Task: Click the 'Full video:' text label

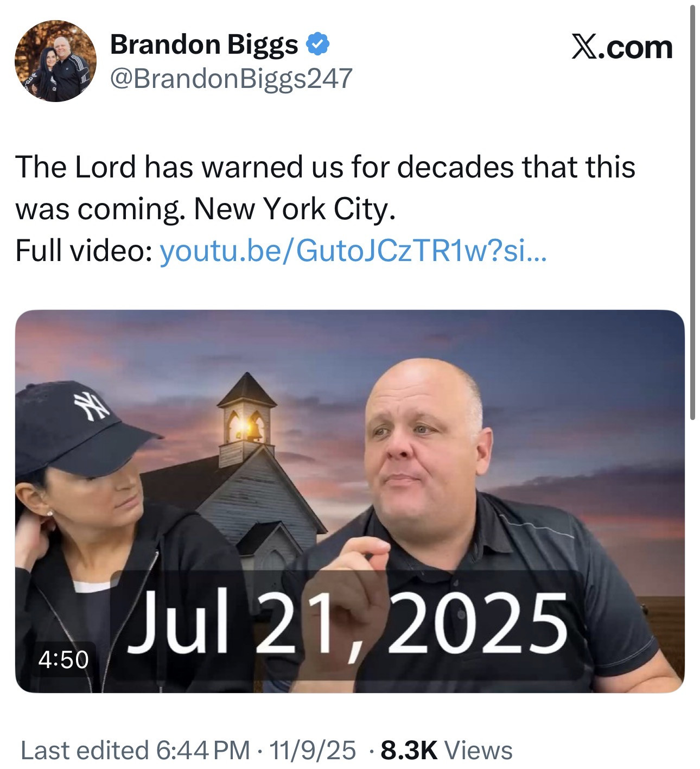Action: [x=84, y=251]
